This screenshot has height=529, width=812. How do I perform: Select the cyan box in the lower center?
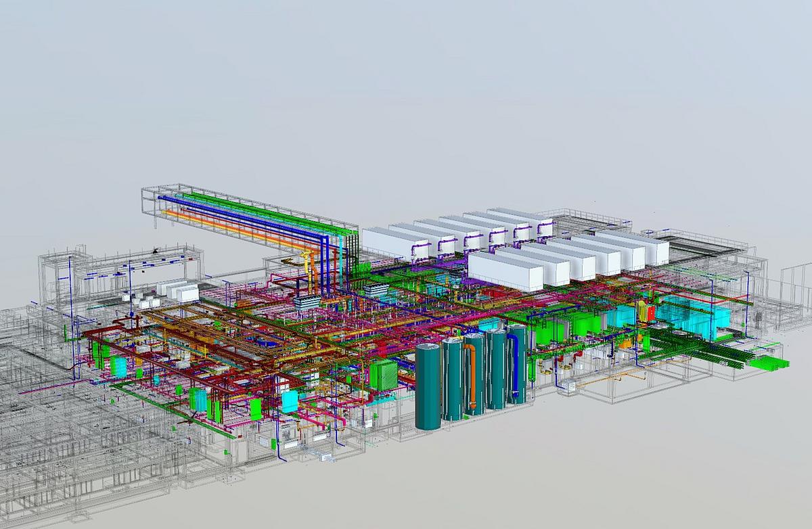(289, 401)
